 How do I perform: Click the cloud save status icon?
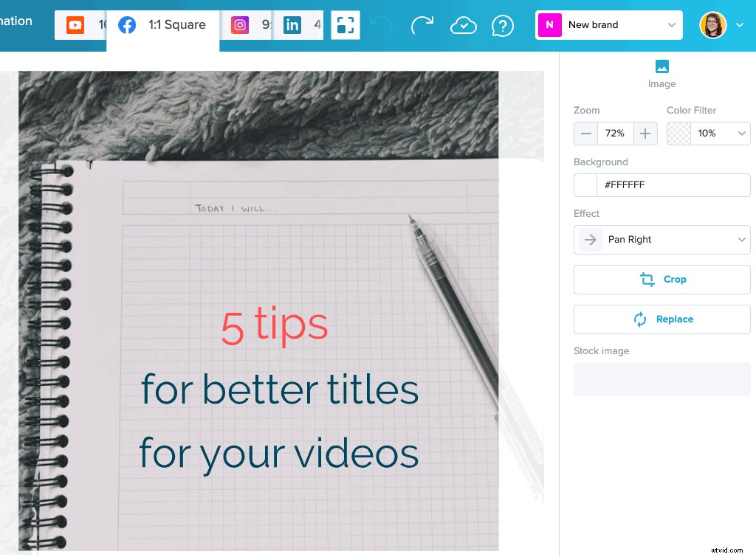pos(464,24)
